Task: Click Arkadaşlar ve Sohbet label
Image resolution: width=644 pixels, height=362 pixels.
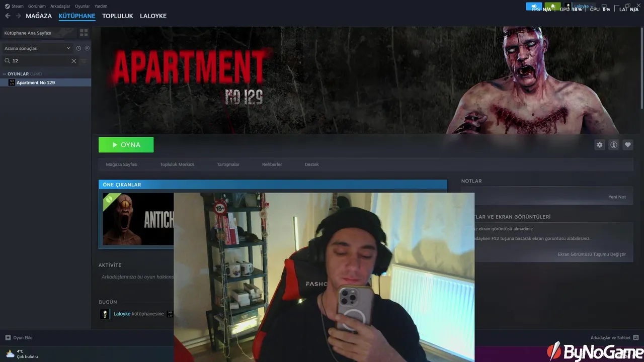Action: 610,338
